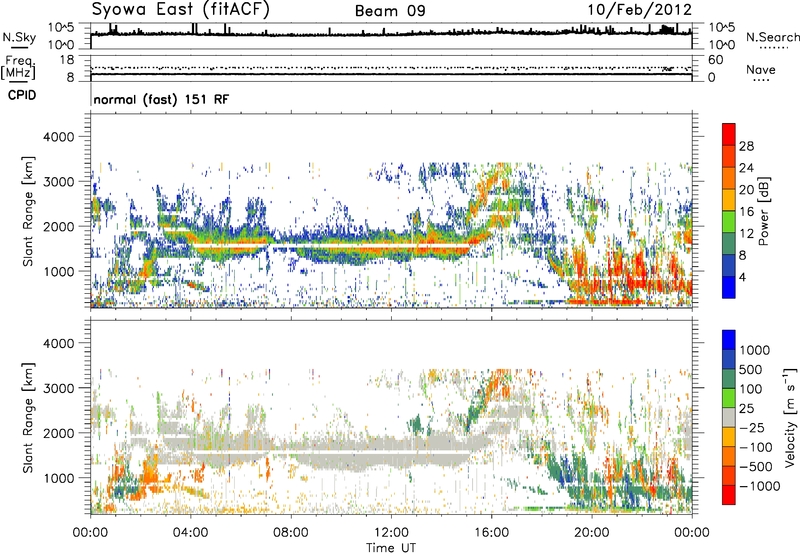800x554 pixels.
Task: Click the "500" tick on the Velocity color bar
Action: [751, 370]
